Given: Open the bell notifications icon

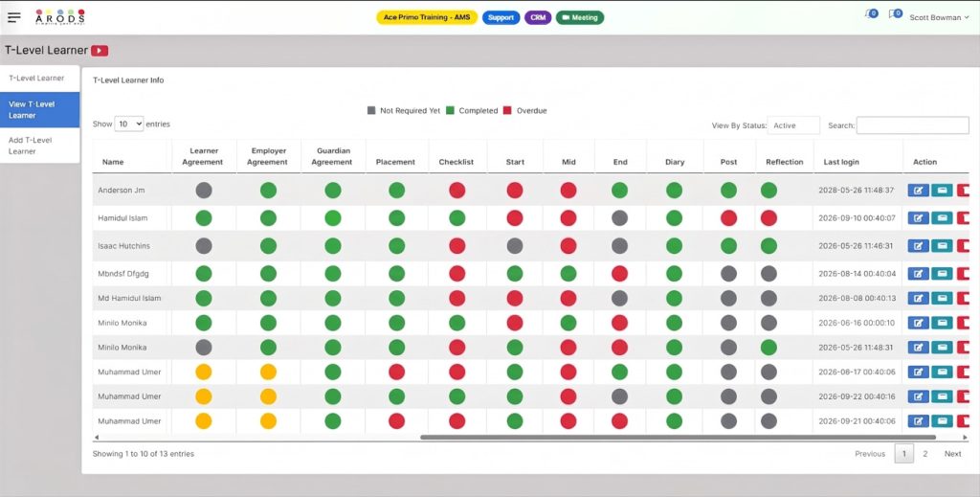Looking at the screenshot, I should (x=871, y=14).
